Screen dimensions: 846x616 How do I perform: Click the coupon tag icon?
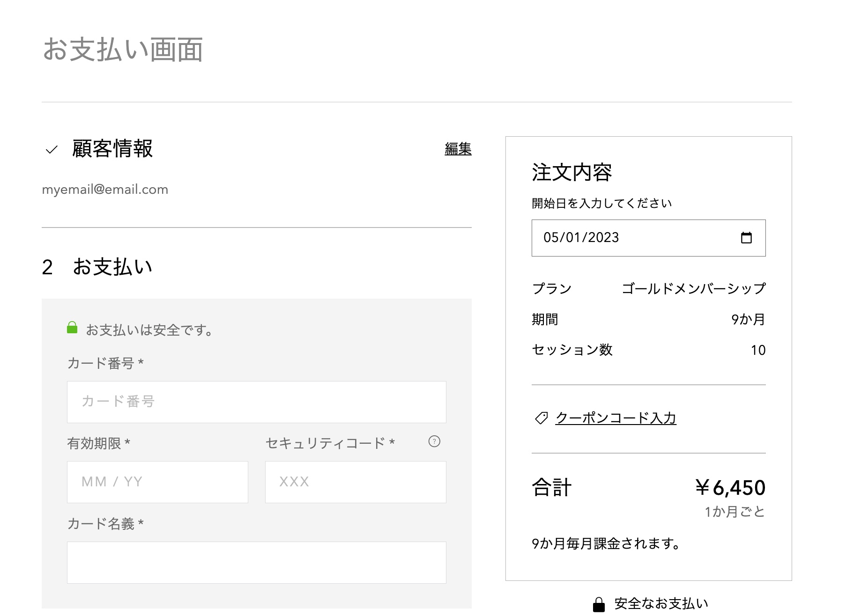point(541,418)
